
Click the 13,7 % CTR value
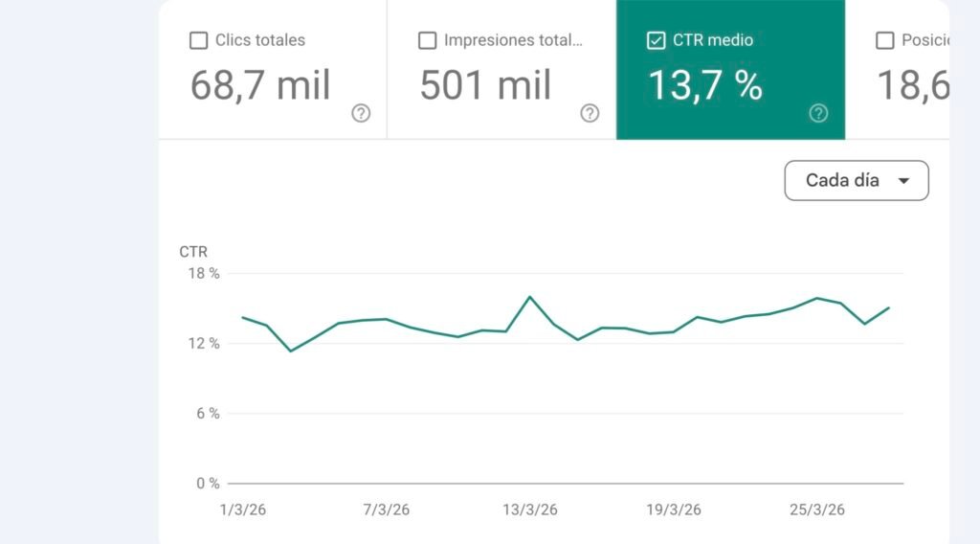point(705,85)
